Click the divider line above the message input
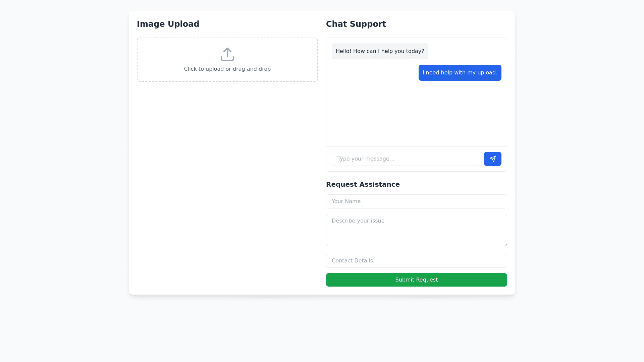Screen dimensions: 644x362 point(416,146)
